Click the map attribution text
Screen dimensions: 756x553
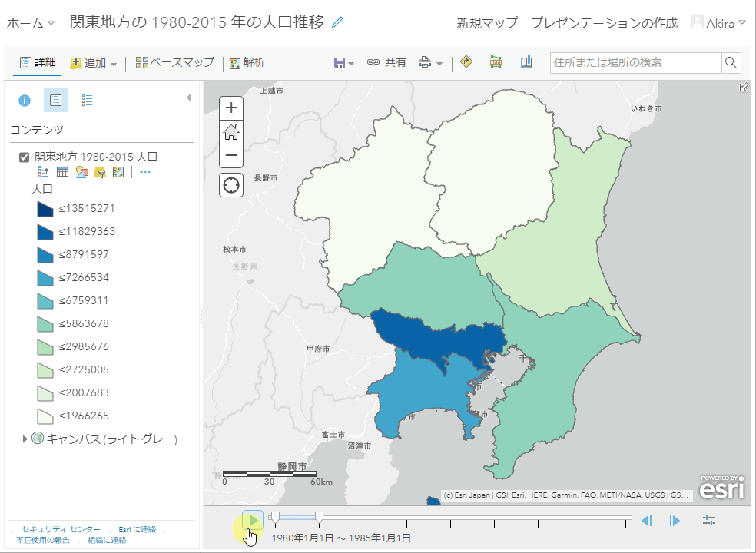566,495
